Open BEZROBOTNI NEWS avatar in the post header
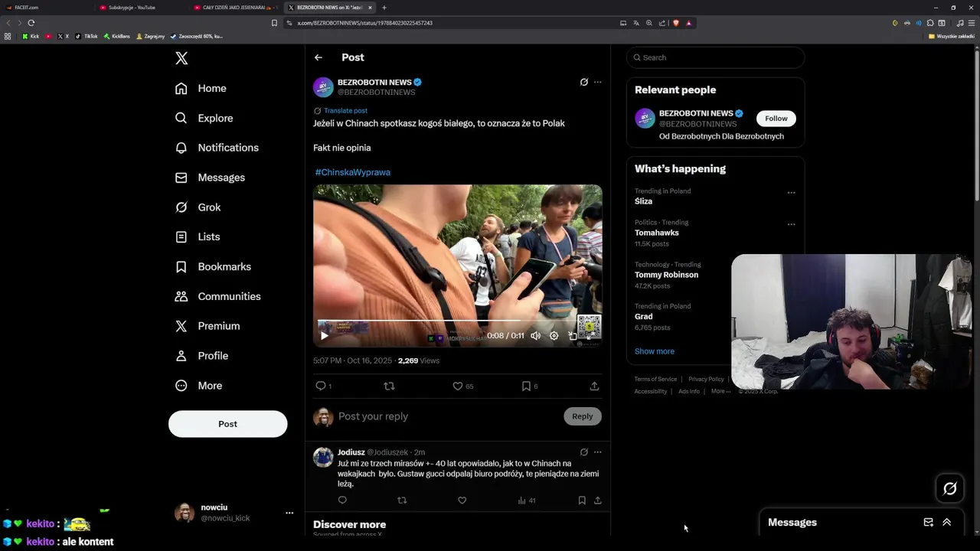Image resolution: width=980 pixels, height=551 pixels. [323, 87]
